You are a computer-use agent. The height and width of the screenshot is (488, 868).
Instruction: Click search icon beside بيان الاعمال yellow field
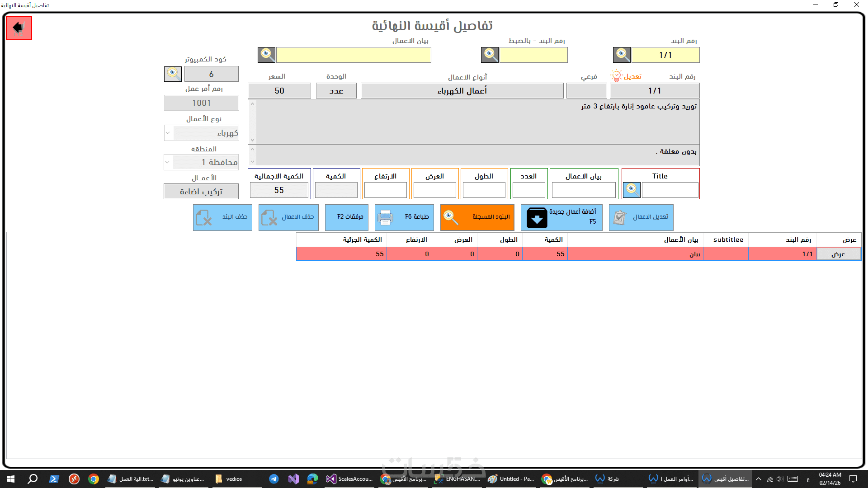click(266, 55)
